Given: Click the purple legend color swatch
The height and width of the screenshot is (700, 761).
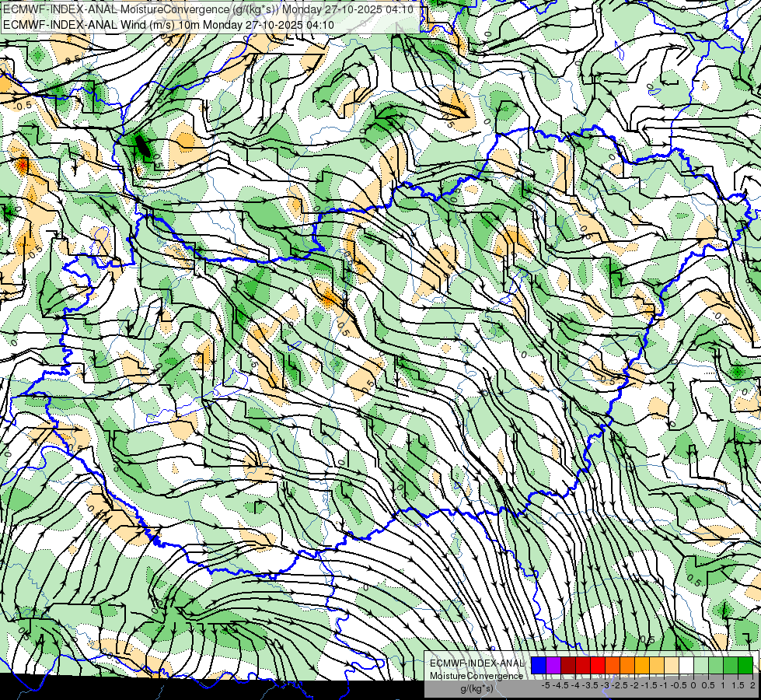Looking at the screenshot, I should 553,665.
